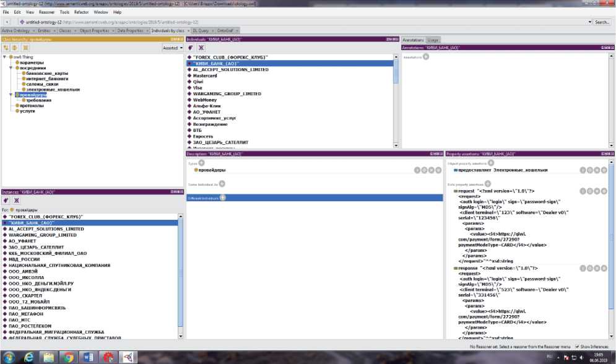This screenshot has height=364, width=616.
Task: Last round button on response assertion row
Action: [604, 268]
